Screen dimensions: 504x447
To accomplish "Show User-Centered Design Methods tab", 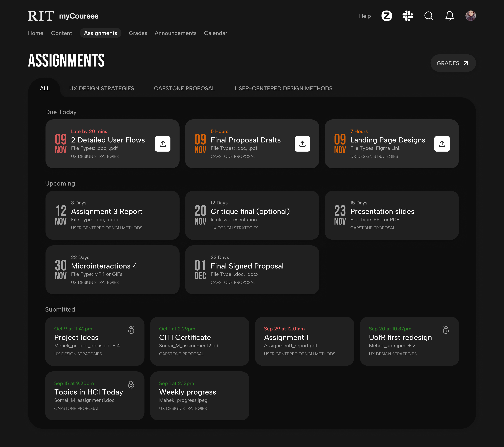I will pyautogui.click(x=283, y=88).
